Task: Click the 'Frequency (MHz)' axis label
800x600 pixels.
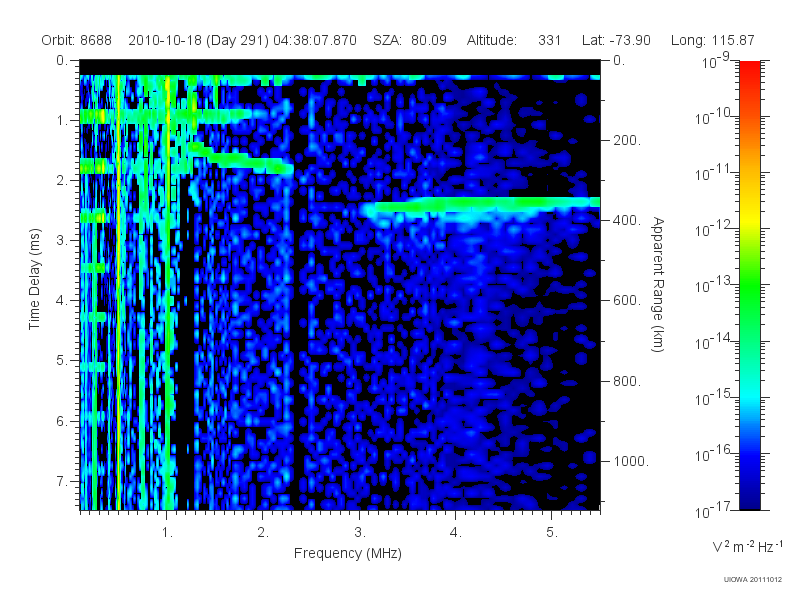Action: (x=347, y=554)
